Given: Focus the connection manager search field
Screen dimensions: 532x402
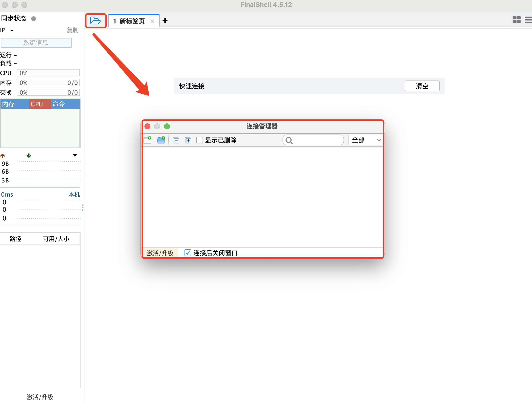Looking at the screenshot, I should pos(316,140).
